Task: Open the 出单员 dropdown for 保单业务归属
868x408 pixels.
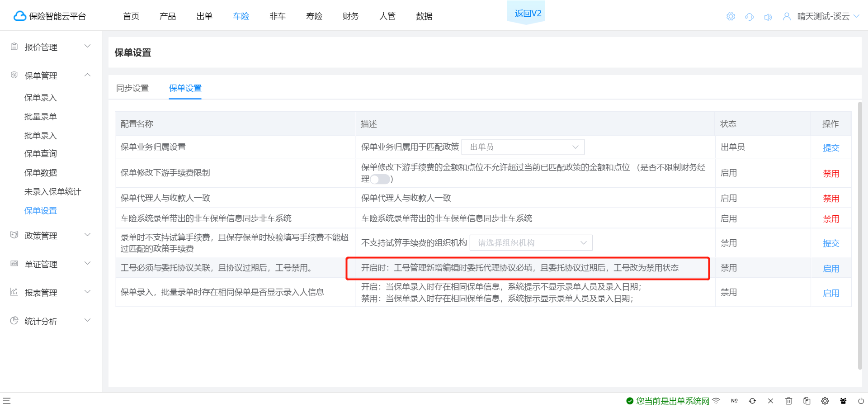Action: point(523,147)
